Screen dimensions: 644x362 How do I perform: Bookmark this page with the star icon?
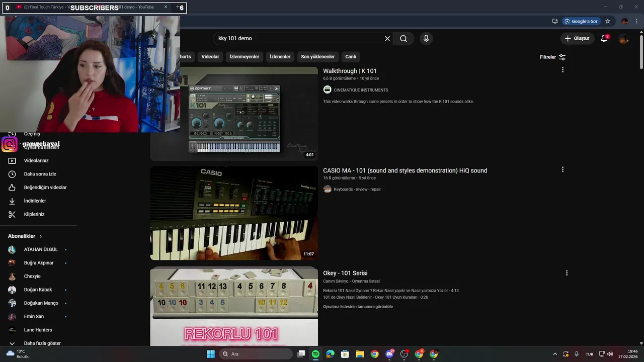[608, 21]
